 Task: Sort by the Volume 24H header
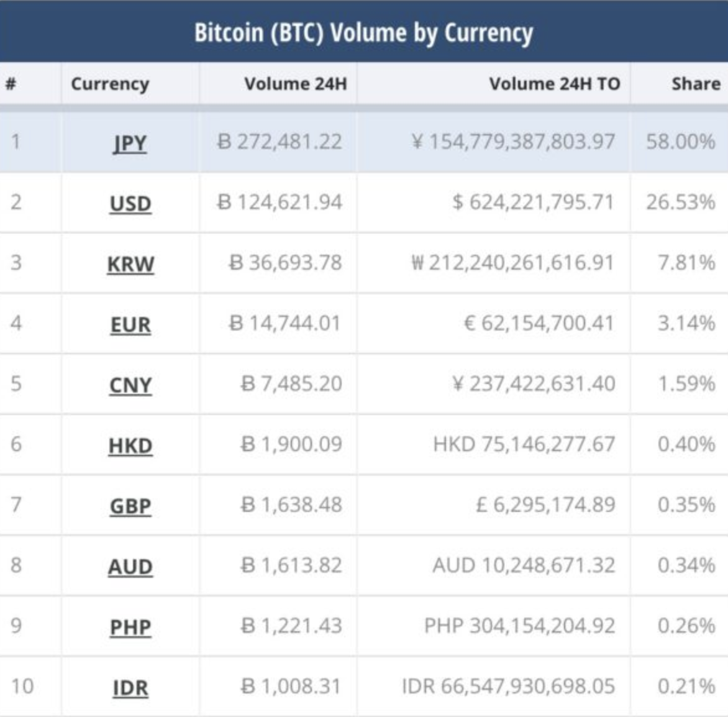click(296, 84)
